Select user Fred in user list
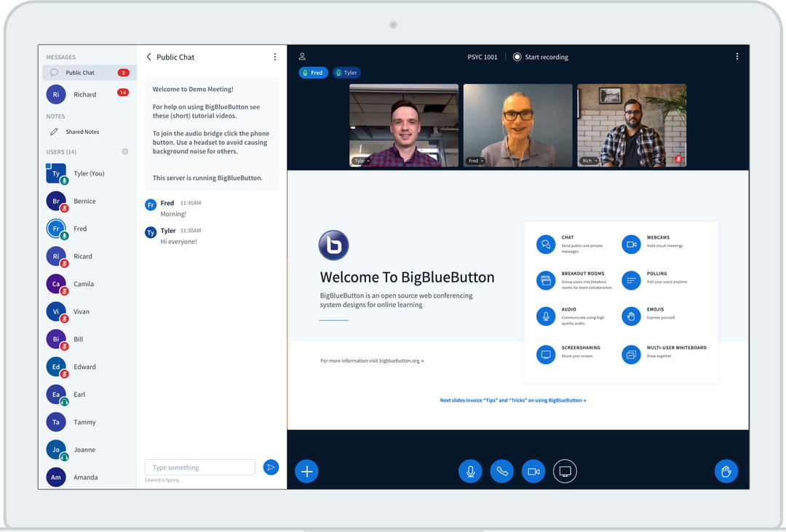This screenshot has width=786, height=532. [x=86, y=229]
